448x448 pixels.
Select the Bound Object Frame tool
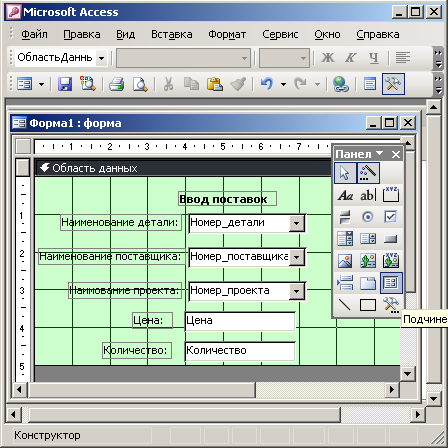click(391, 260)
